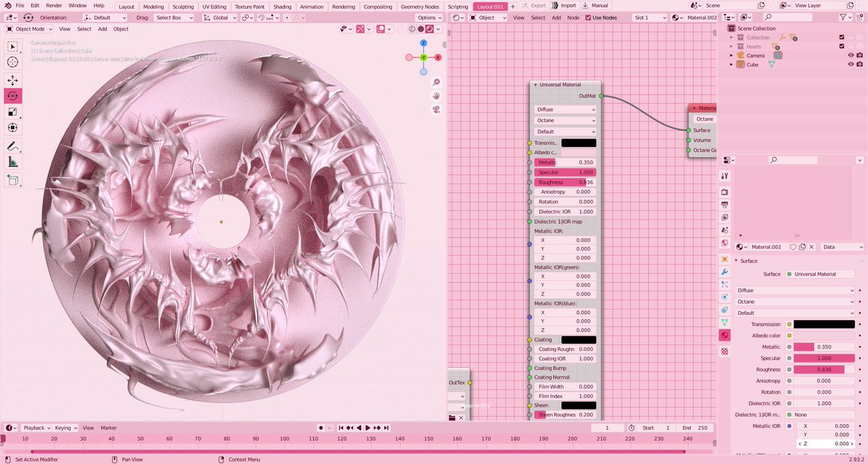Open the Slot 1 material slot dropdown

pyautogui.click(x=648, y=17)
